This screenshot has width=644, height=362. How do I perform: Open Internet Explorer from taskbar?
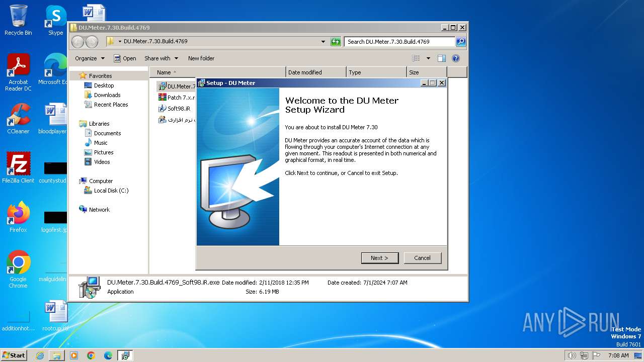click(40, 355)
